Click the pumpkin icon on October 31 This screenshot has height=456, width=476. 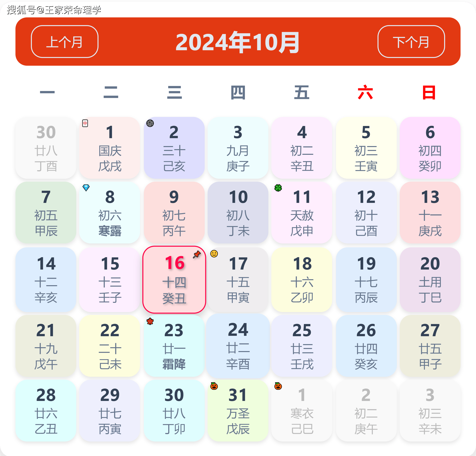click(x=214, y=386)
